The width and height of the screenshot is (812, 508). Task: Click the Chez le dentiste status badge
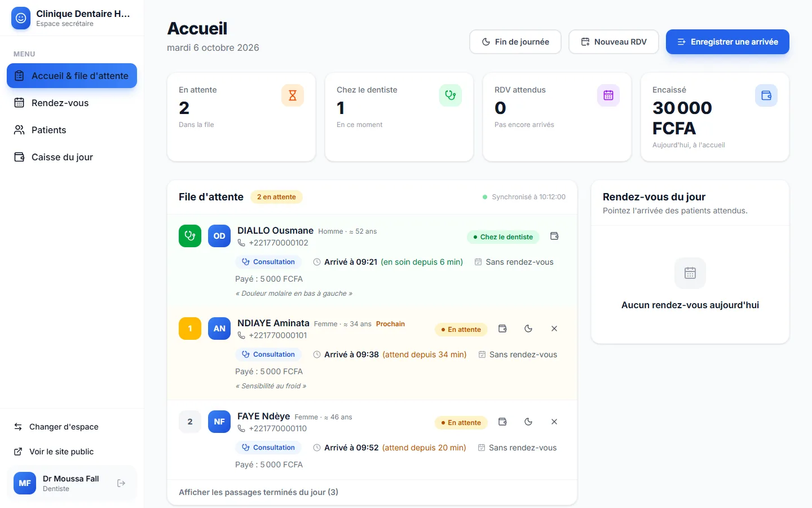[x=503, y=237]
